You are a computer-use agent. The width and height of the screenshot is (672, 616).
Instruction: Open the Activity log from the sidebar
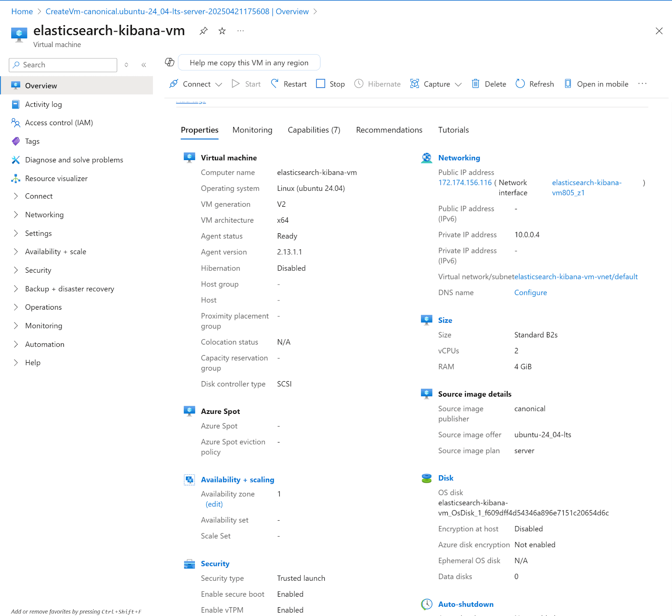click(x=44, y=104)
